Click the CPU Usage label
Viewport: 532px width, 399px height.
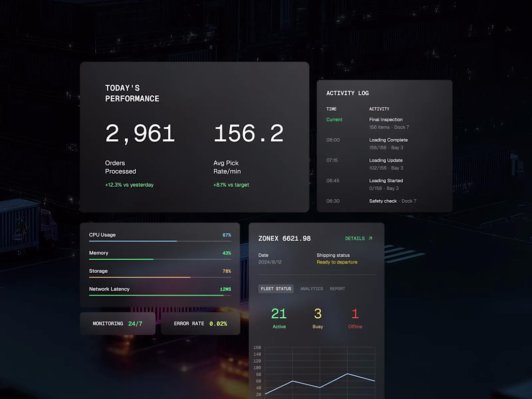tap(102, 235)
